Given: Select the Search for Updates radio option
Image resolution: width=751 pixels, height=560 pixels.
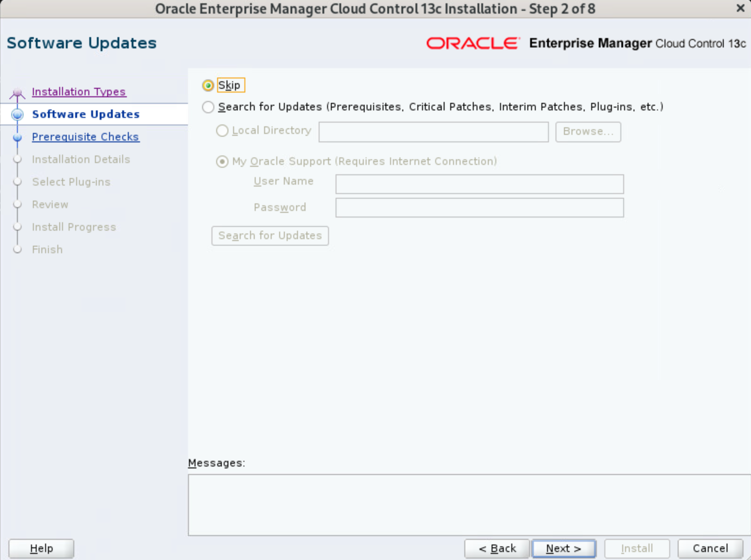Looking at the screenshot, I should (208, 107).
